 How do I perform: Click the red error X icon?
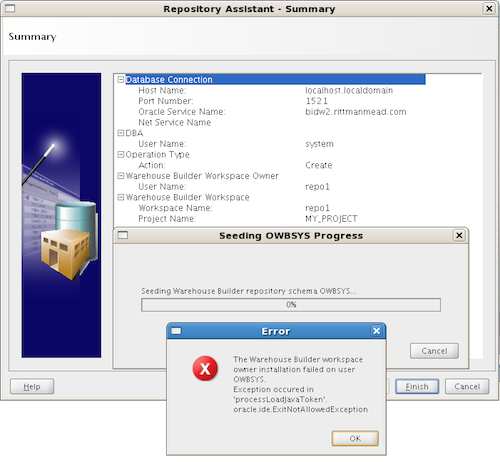click(205, 368)
